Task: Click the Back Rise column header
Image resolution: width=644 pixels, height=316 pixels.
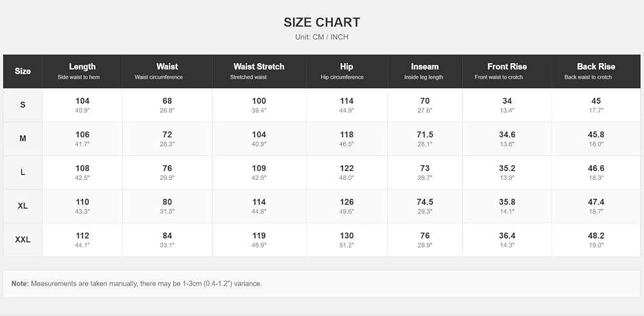Action: [596, 71]
